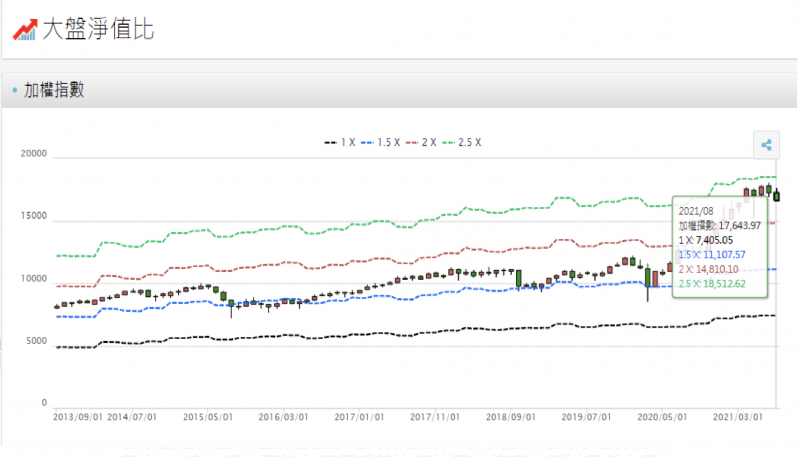The width and height of the screenshot is (800, 457).
Task: Click tooltip value 17,643.97
Action: (x=740, y=225)
